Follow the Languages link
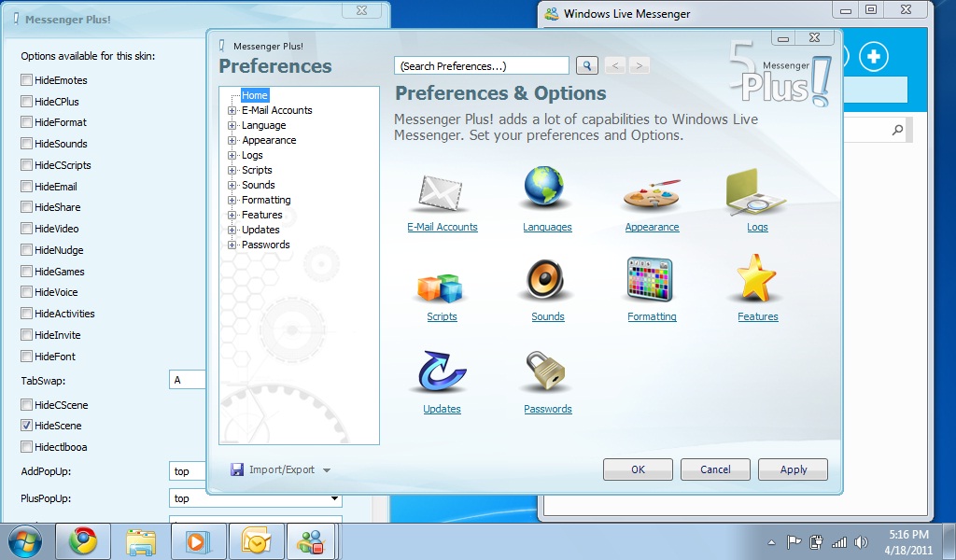 coord(547,227)
